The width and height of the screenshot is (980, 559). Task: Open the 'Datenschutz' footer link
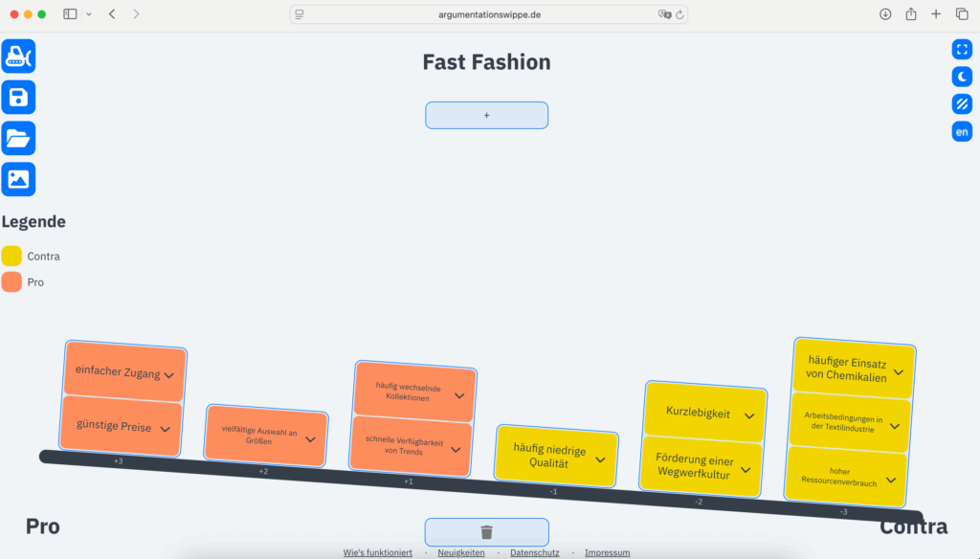536,552
